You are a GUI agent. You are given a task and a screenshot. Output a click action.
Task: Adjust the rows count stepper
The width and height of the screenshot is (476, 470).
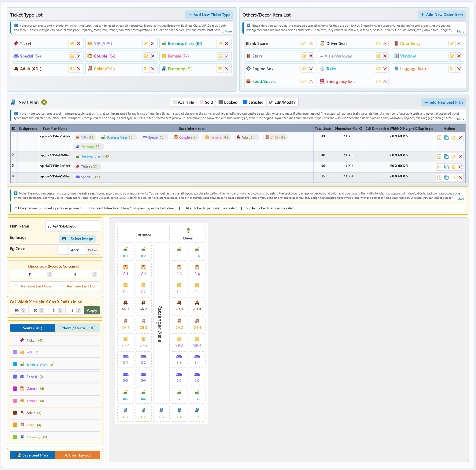50,274
